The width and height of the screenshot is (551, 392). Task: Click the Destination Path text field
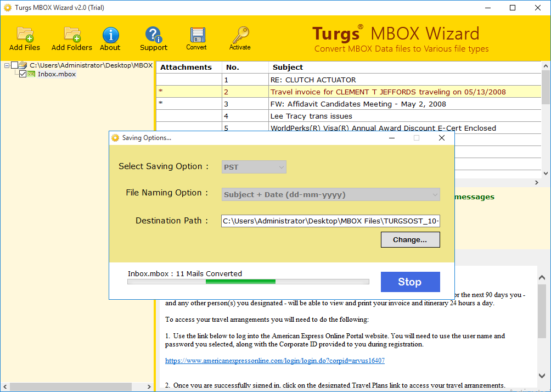point(331,221)
